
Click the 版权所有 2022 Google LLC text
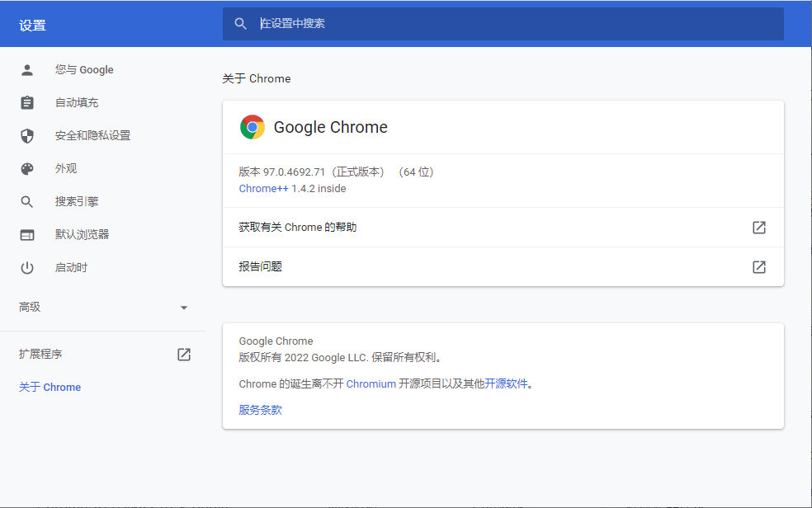click(304, 357)
